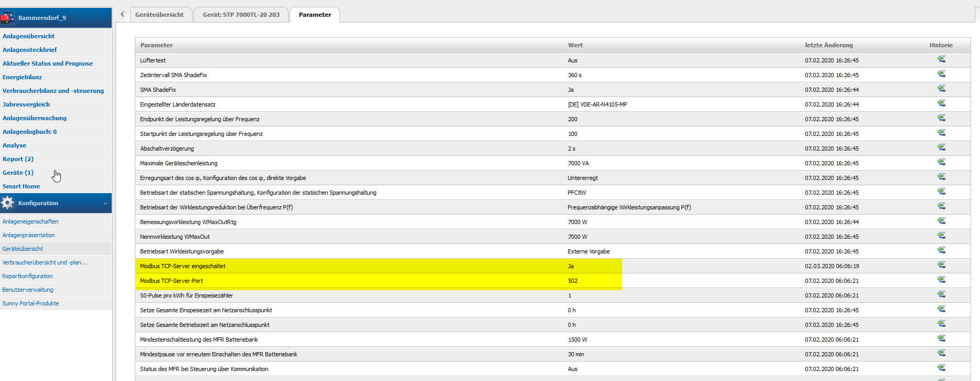
Task: View history of Betriebsart Wirkleistungsvorgabe
Action: (941, 250)
